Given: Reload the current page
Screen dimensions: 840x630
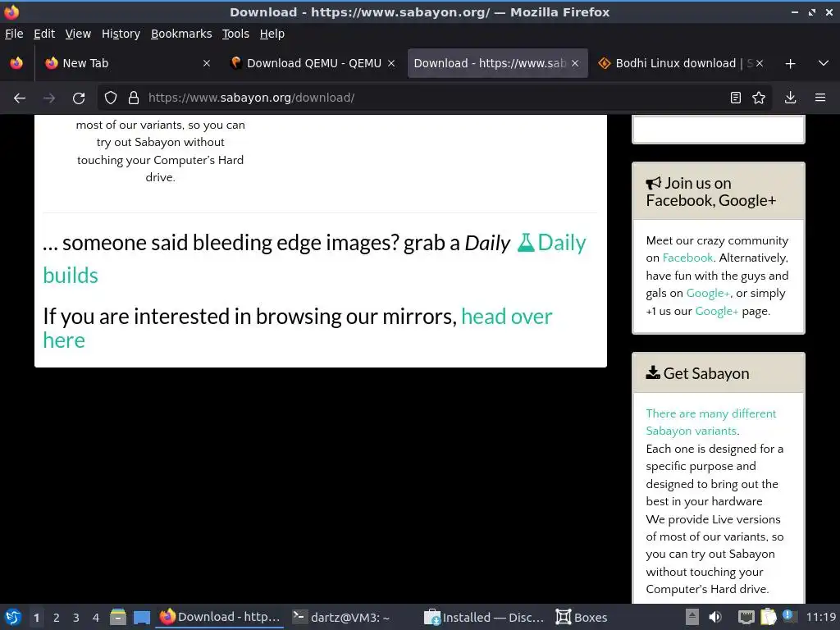Looking at the screenshot, I should (79, 98).
